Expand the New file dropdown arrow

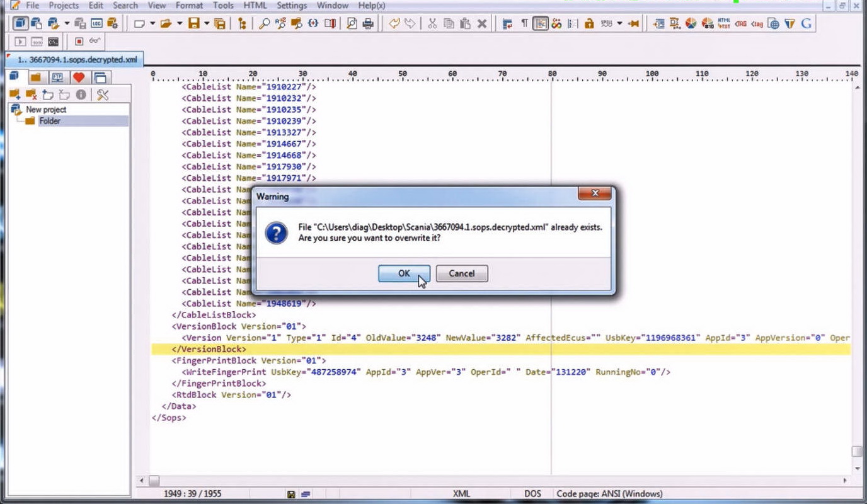152,24
